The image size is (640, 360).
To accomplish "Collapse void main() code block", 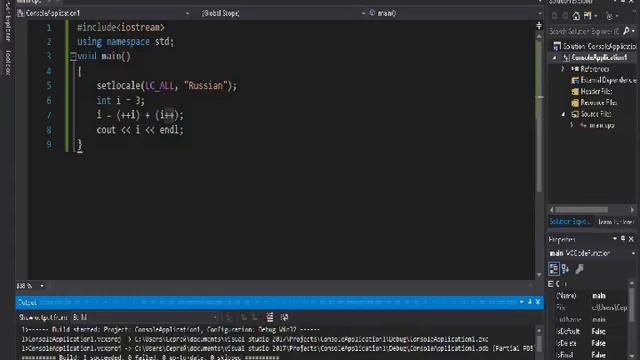I will tap(73, 56).
